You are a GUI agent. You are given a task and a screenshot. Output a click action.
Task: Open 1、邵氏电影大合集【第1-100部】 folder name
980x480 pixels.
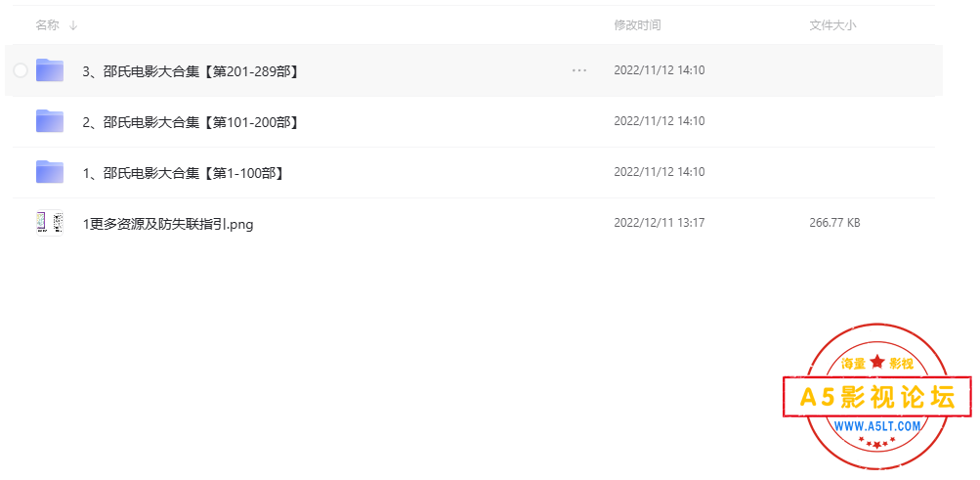click(x=185, y=172)
